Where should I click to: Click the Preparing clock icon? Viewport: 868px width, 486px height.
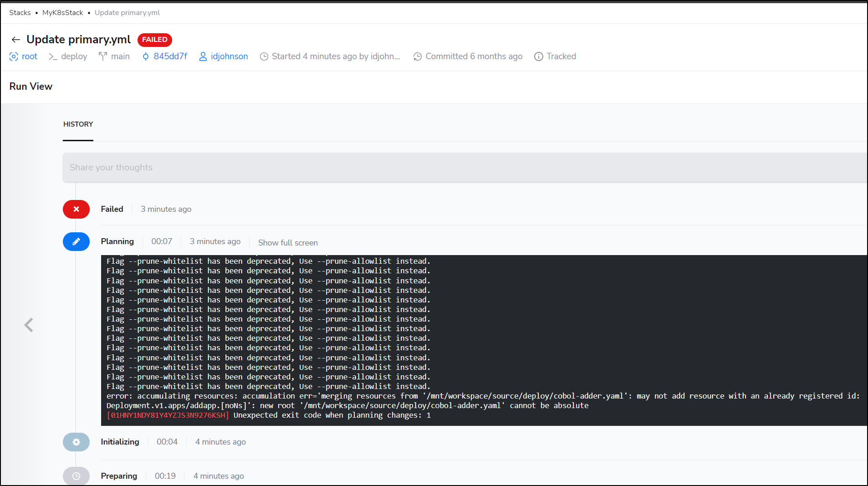[x=76, y=476]
